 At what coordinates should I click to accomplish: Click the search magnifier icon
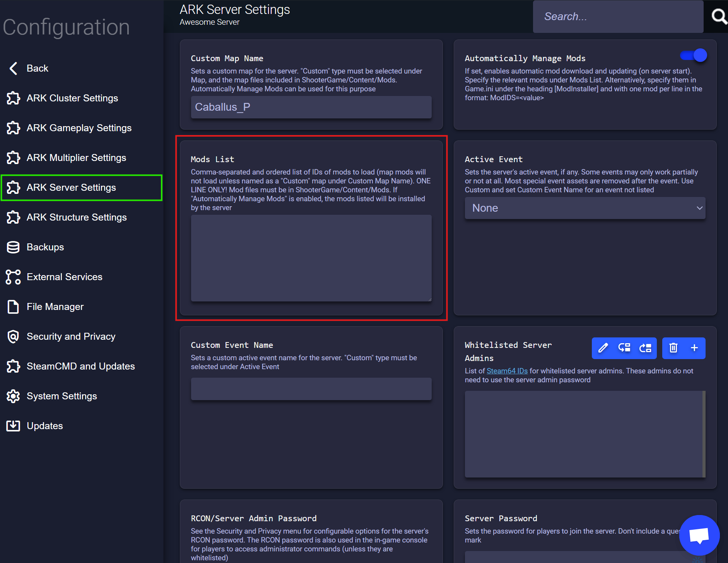pos(719,16)
